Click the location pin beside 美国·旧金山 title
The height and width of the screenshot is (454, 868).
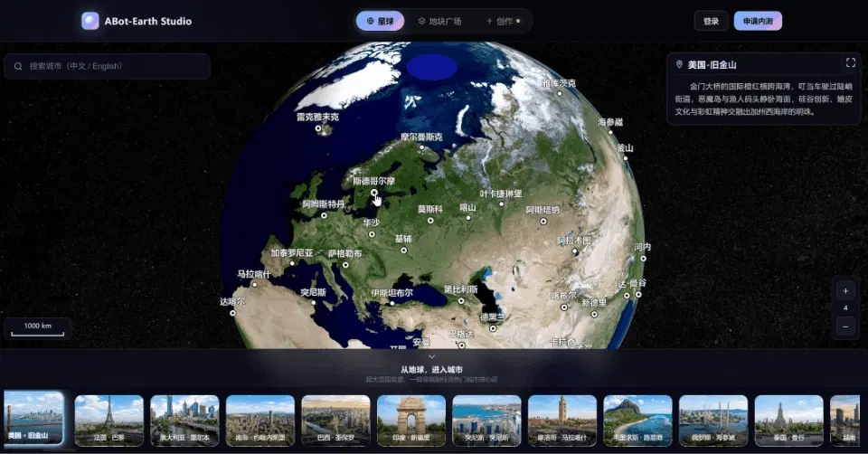(679, 65)
